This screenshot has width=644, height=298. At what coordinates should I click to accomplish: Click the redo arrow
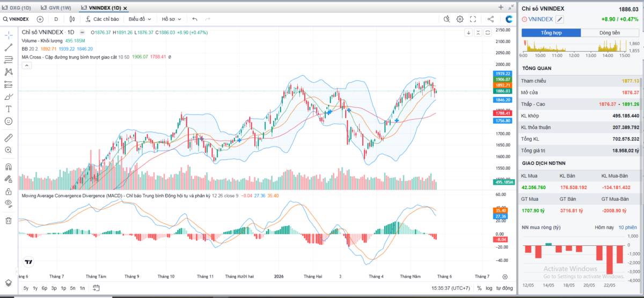(x=208, y=19)
